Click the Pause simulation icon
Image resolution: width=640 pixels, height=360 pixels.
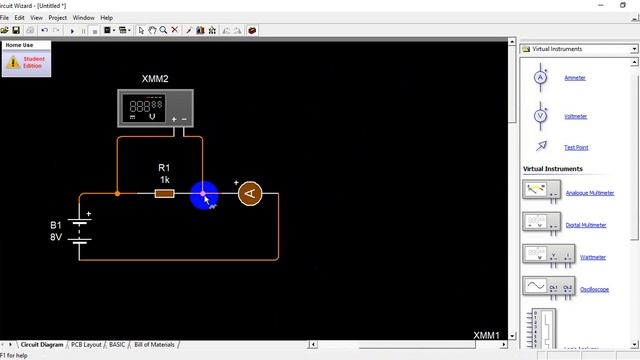click(x=83, y=31)
